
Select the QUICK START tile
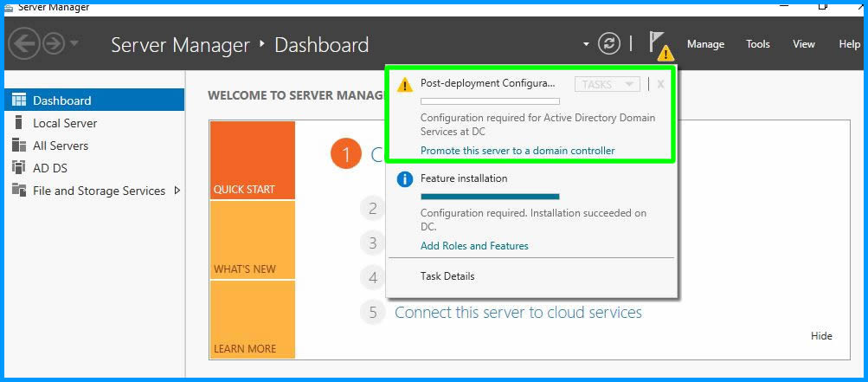coord(252,160)
